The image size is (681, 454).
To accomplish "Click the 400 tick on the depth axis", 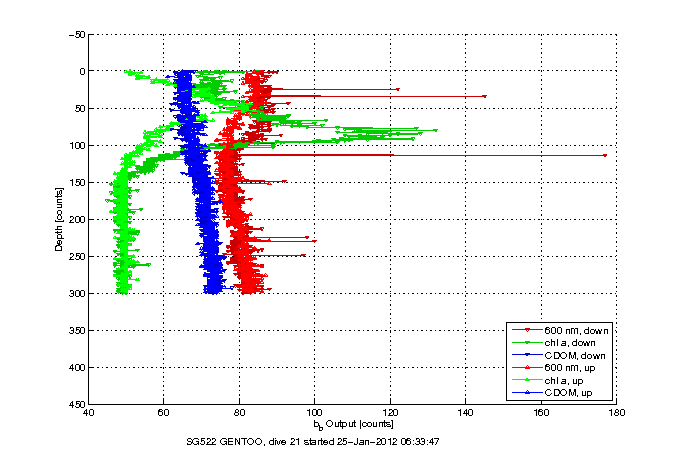I will point(78,368).
